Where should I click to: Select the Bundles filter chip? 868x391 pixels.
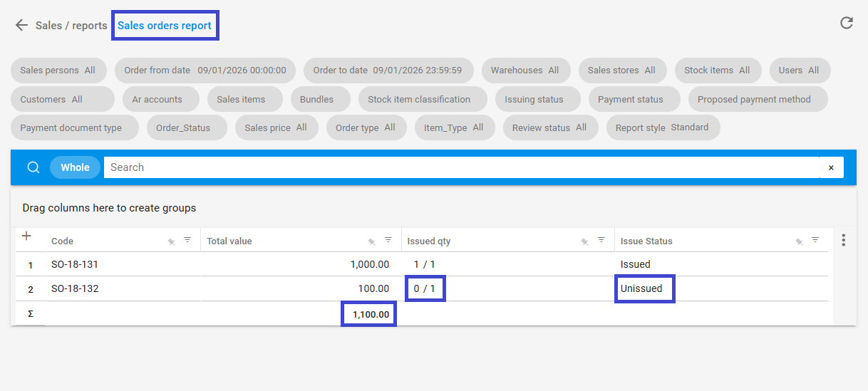point(320,99)
